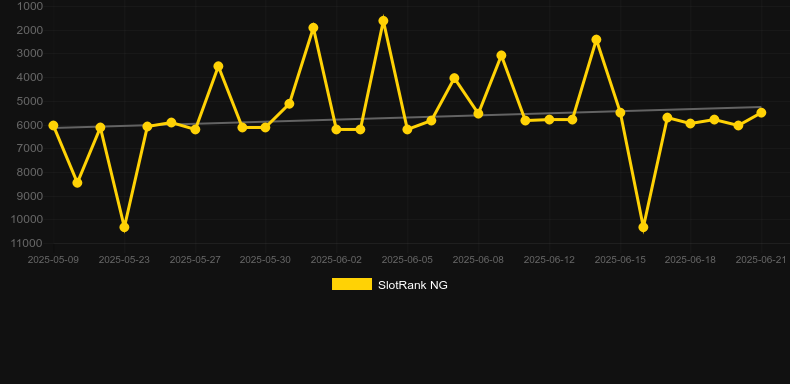The width and height of the screenshot is (790, 384).
Task: Click the 2025-05-30 date axis label
Action: coord(265,260)
